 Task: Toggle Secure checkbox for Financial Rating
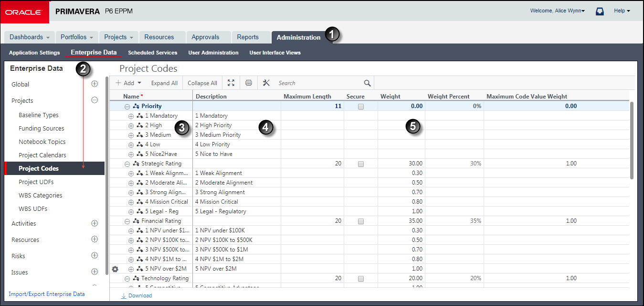[361, 221]
